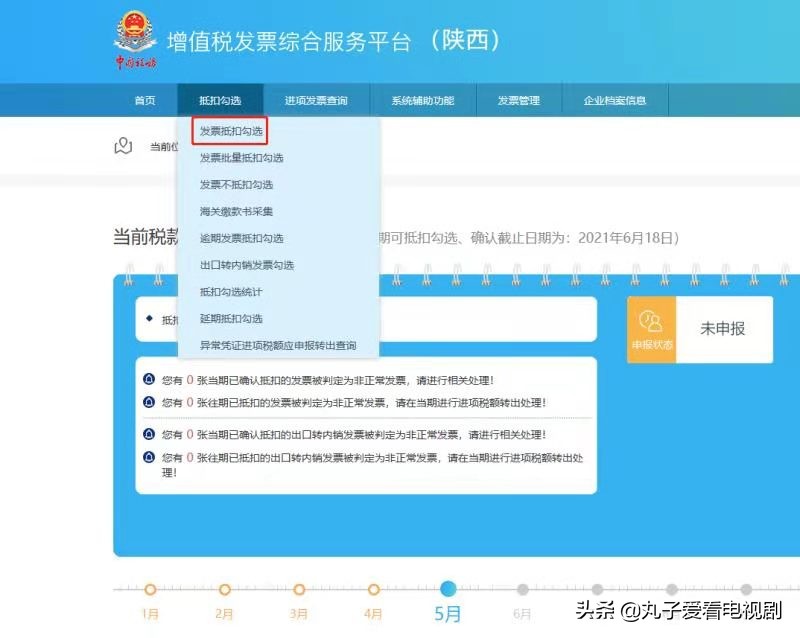Select 发票抵扣勾选 from the dropdown
This screenshot has height=638, width=800.
tap(230, 131)
